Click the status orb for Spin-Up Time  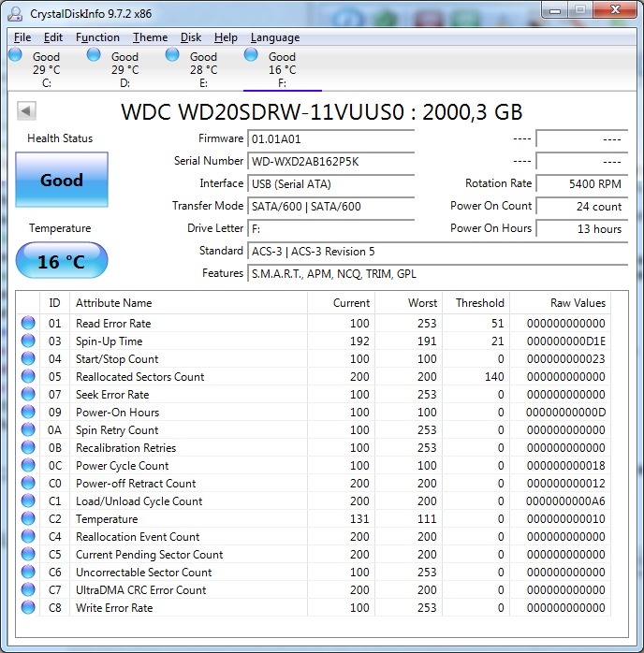[x=28, y=341]
